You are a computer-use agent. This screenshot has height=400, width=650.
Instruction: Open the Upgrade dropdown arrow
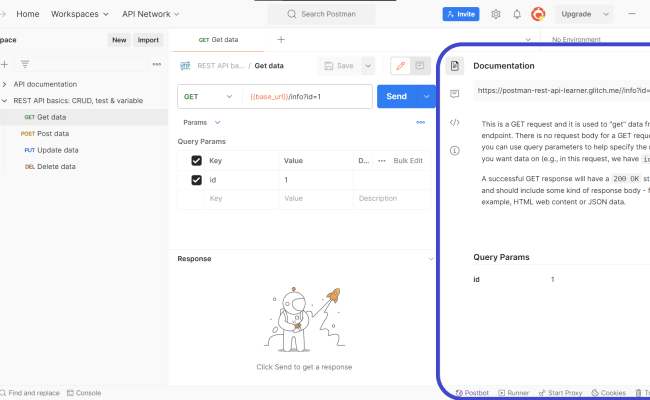(606, 14)
